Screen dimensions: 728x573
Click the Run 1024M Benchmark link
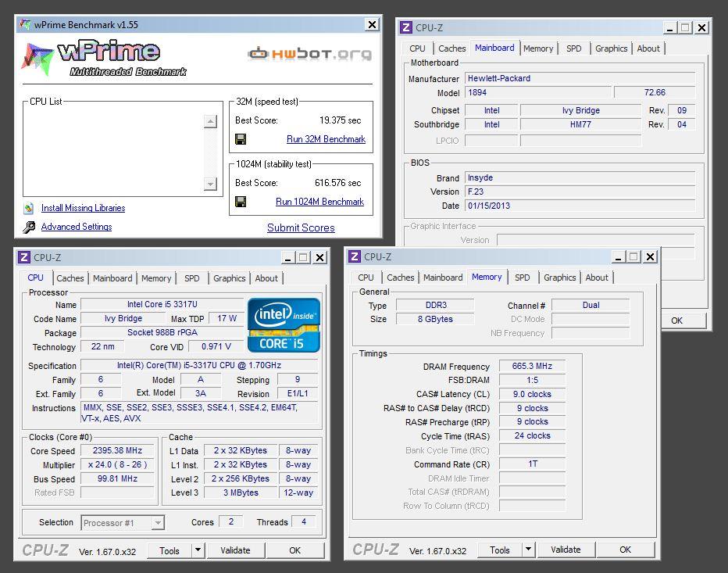tap(320, 202)
